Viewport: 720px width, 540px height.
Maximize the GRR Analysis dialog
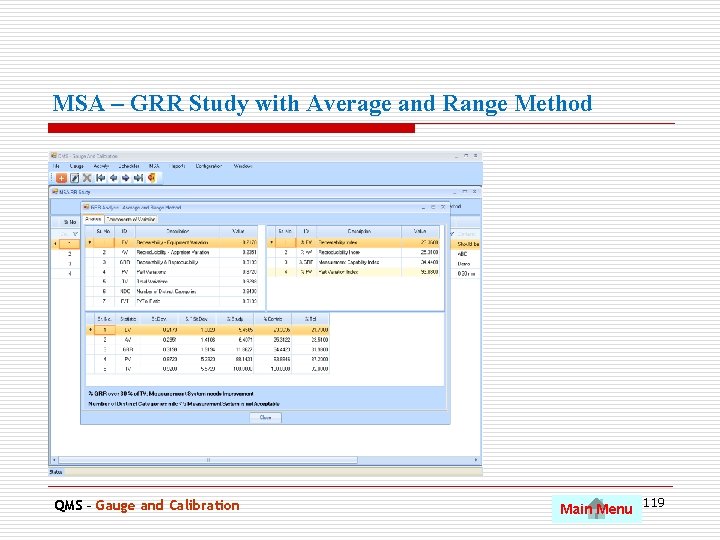pos(433,207)
